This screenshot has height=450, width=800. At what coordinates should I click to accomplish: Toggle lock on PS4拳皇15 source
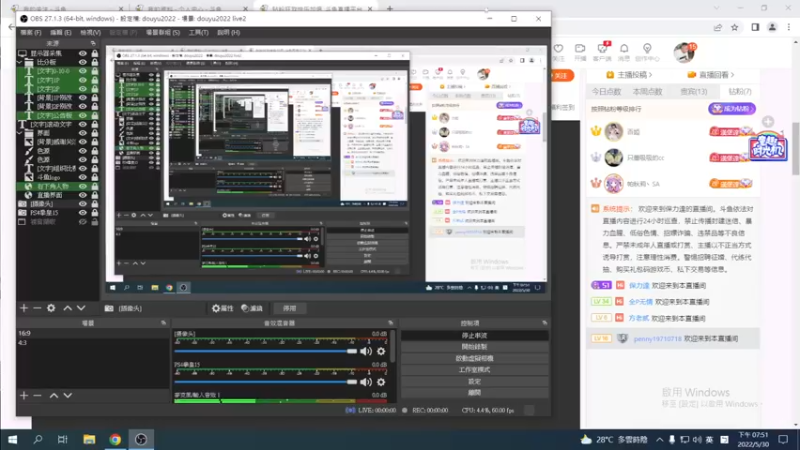94,213
